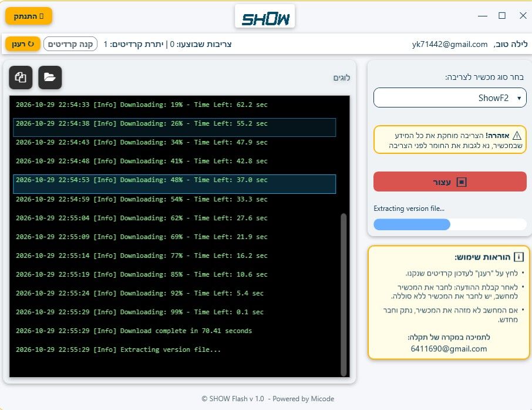Select the log line Downloading: 62%

(x=142, y=218)
